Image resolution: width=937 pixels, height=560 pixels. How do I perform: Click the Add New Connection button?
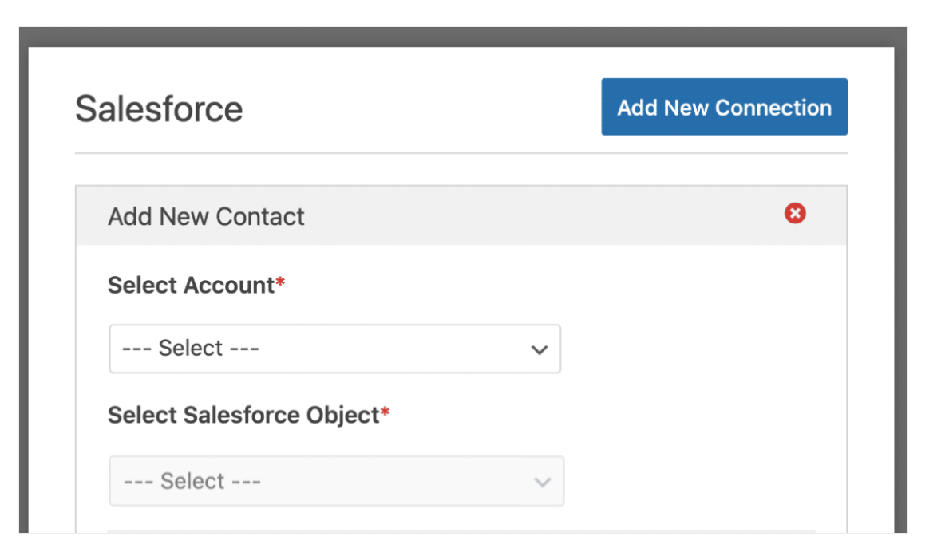(724, 107)
